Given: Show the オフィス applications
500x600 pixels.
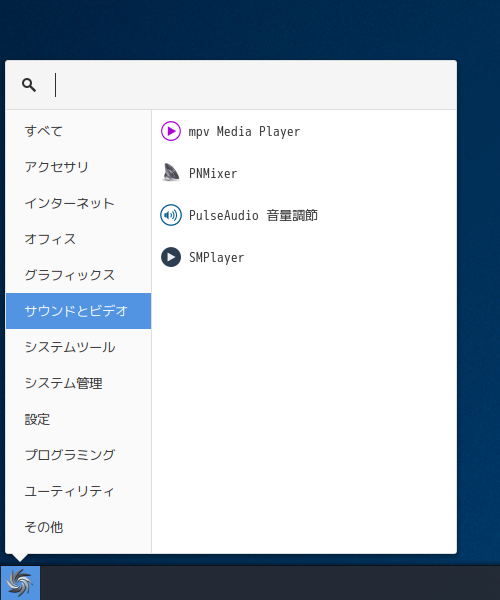Looking at the screenshot, I should (78, 239).
